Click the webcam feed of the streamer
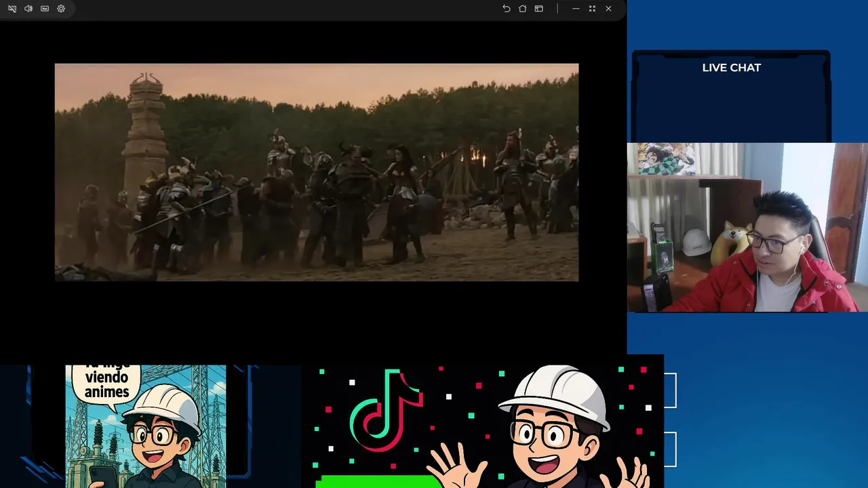This screenshot has width=868, height=488. [747, 227]
